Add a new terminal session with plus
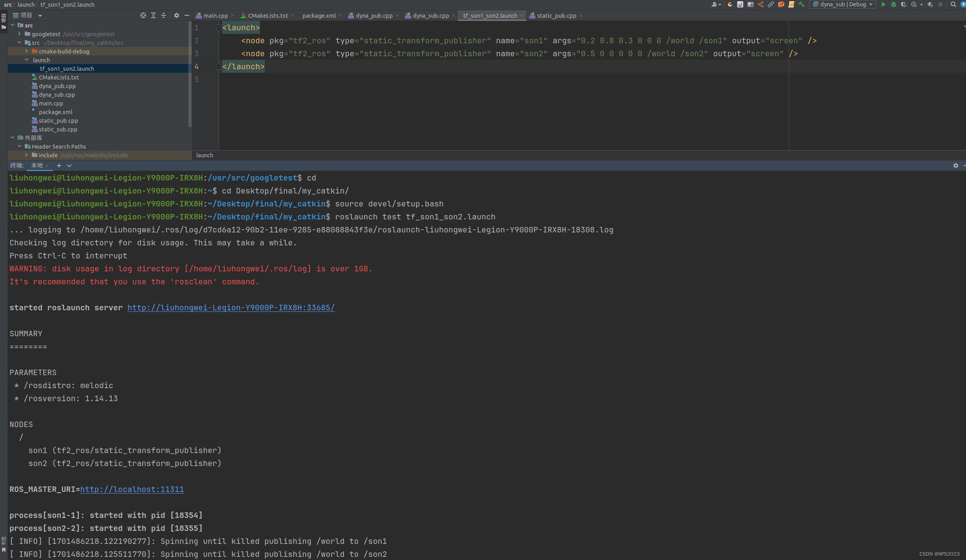966x560 pixels. point(59,166)
